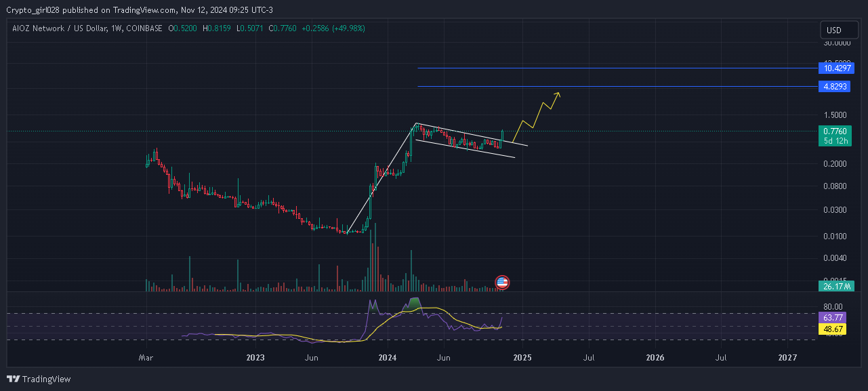Click the 2025 label on time axis
This screenshot has height=391, width=868.
point(522,356)
